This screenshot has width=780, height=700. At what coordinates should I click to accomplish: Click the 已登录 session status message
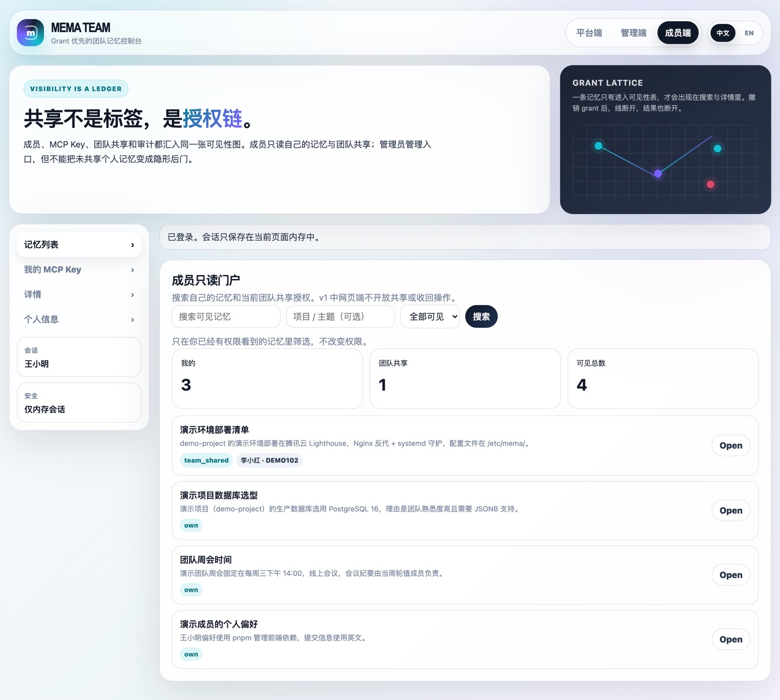[x=465, y=237]
